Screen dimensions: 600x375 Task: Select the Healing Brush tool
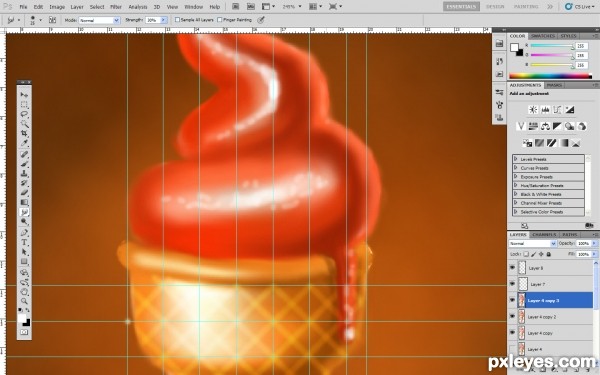coord(24,154)
